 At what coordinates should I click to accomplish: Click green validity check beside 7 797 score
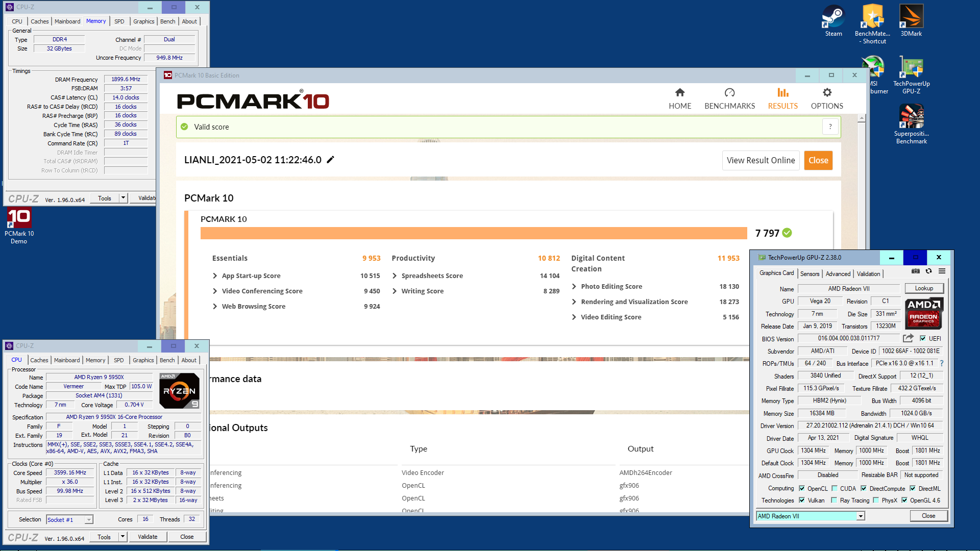[x=787, y=233]
